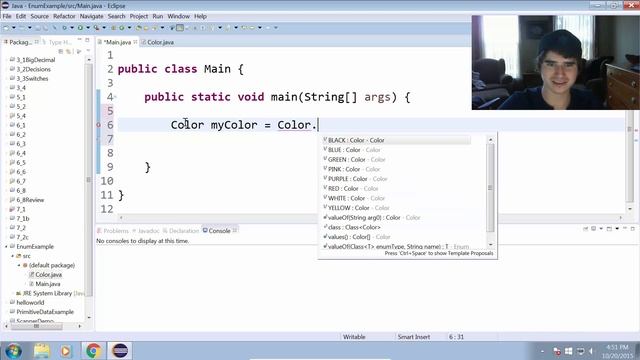The width and height of the screenshot is (640, 360).
Task: Click the Open Console icon
Action: tap(609, 229)
